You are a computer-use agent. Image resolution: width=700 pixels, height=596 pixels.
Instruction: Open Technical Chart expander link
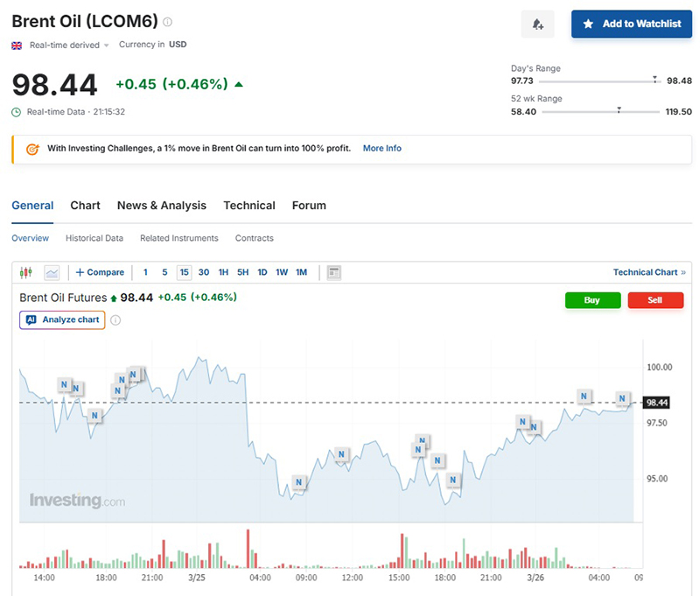click(649, 272)
